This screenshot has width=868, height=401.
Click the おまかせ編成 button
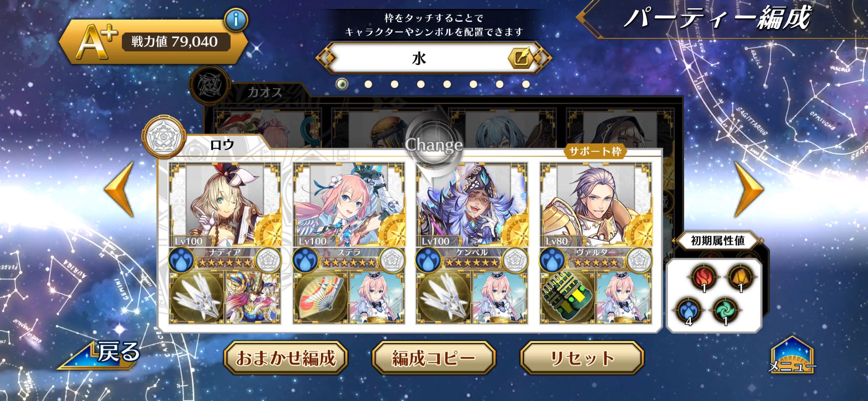286,358
